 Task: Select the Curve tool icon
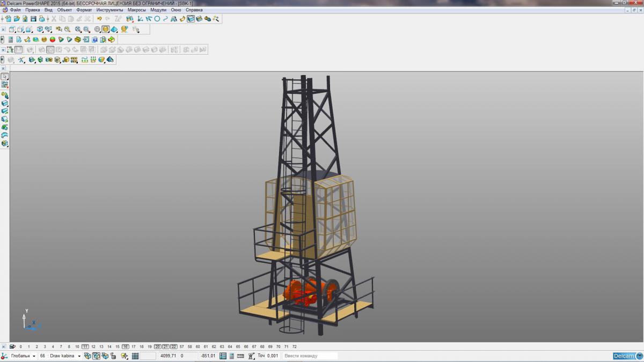pyautogui.click(x=165, y=19)
